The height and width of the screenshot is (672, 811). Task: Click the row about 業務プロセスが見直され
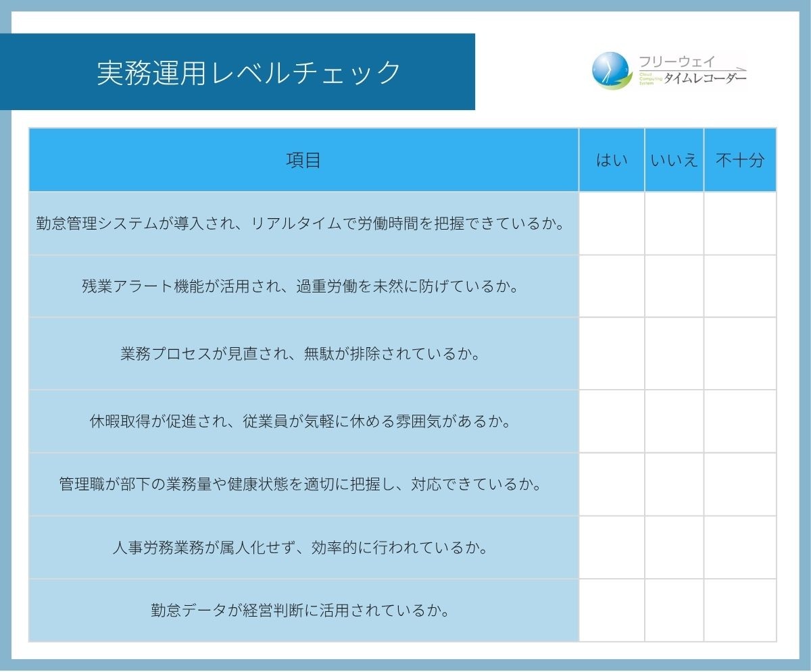(x=303, y=354)
